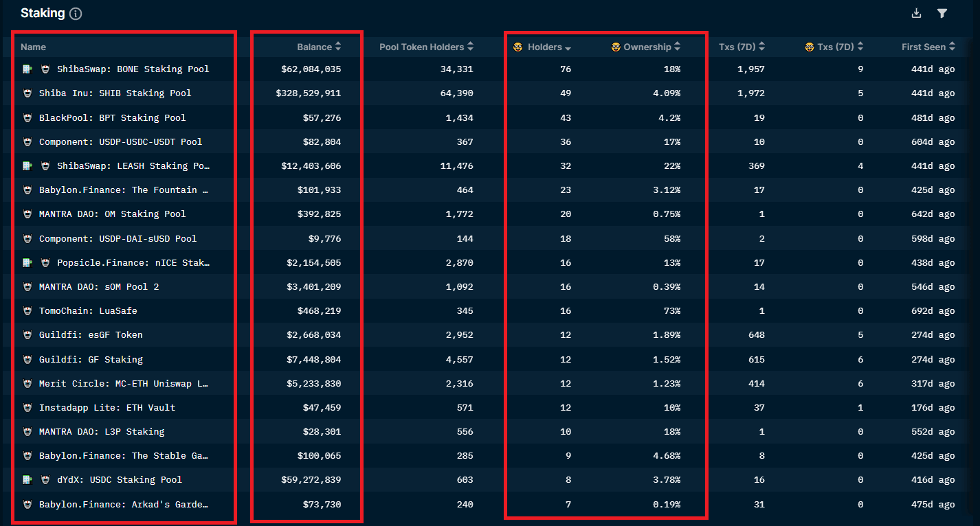Click the building icon beside dYdX
Viewport: 980px width, 526px height.
[27, 480]
